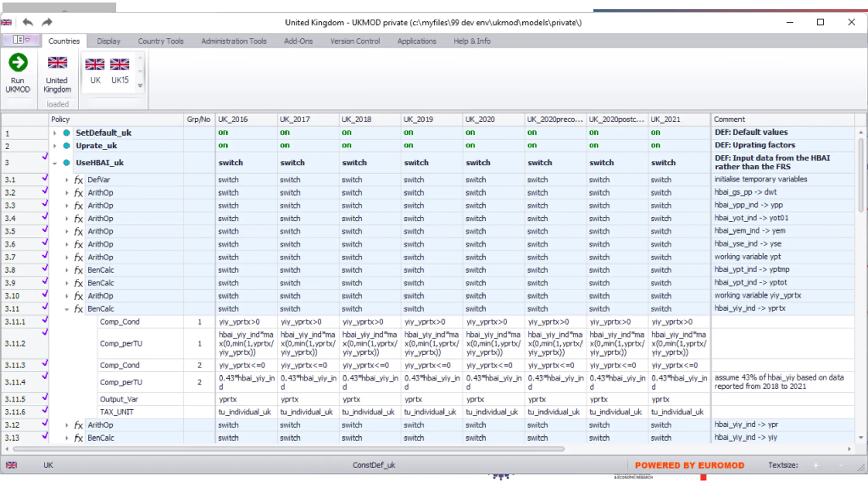Click the green Run UKMOD arrow icon
This screenshot has width=868, height=488.
click(x=18, y=62)
